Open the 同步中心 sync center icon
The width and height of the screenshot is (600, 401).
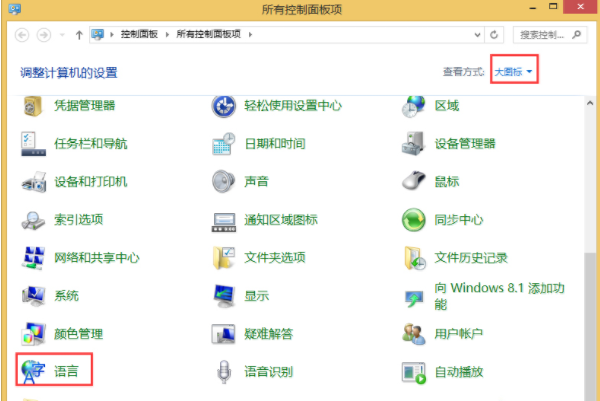[414, 219]
